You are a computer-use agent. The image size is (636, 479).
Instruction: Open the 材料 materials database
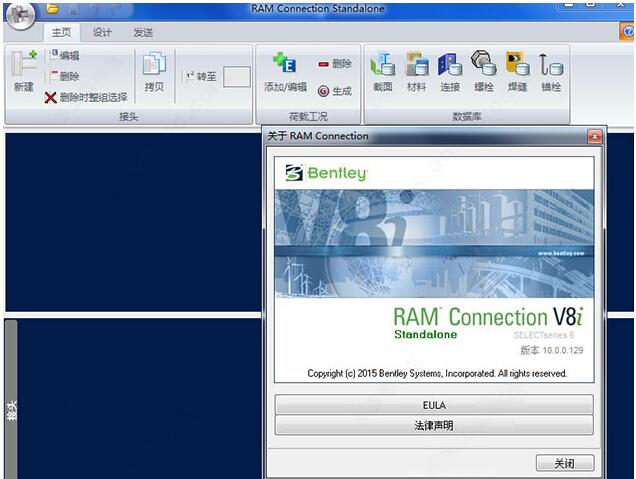[416, 71]
